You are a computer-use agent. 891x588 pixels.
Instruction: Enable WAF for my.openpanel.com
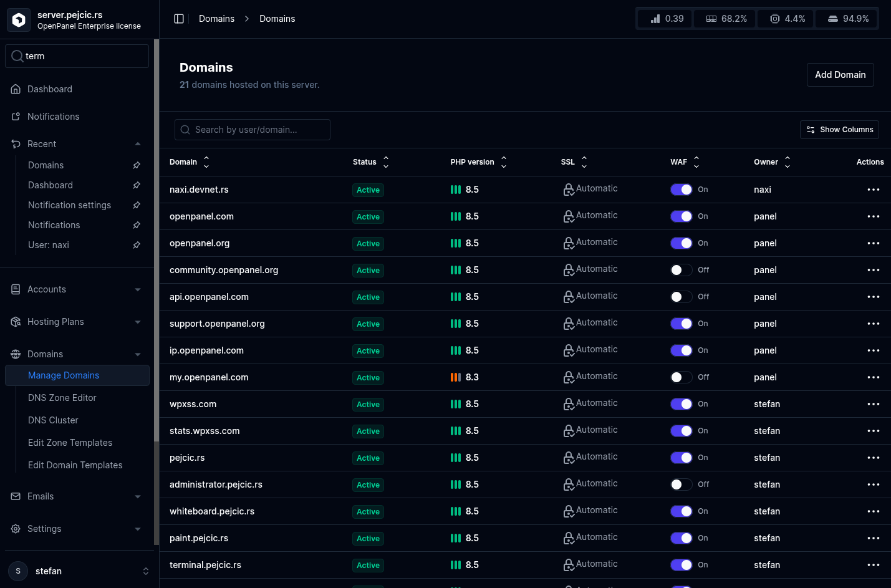pos(681,377)
